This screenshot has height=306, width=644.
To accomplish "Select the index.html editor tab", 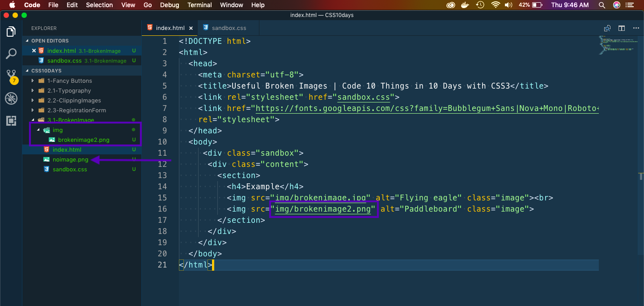I will tap(170, 28).
